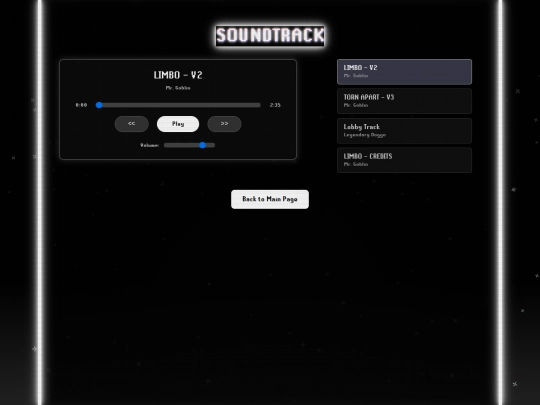Seek to the middle of the song progress bar

click(x=178, y=105)
